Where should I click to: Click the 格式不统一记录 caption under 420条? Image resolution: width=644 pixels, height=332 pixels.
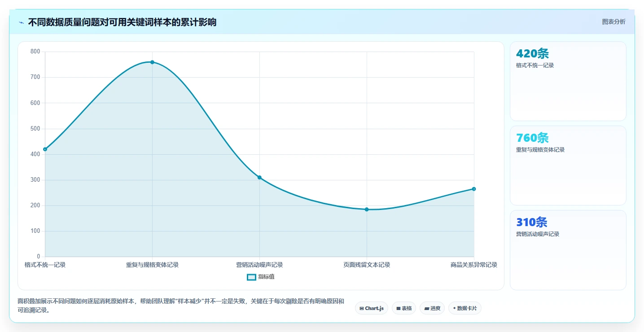click(x=535, y=66)
